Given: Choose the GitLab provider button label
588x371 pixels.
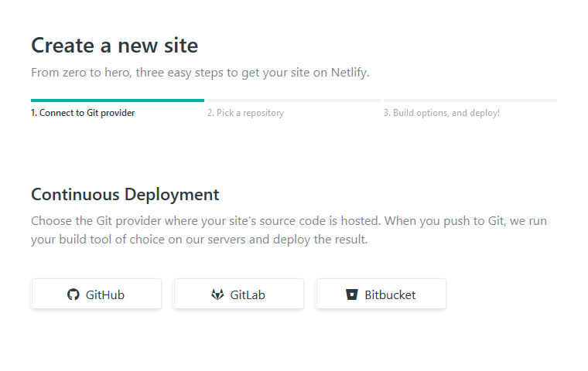Looking at the screenshot, I should (248, 295).
